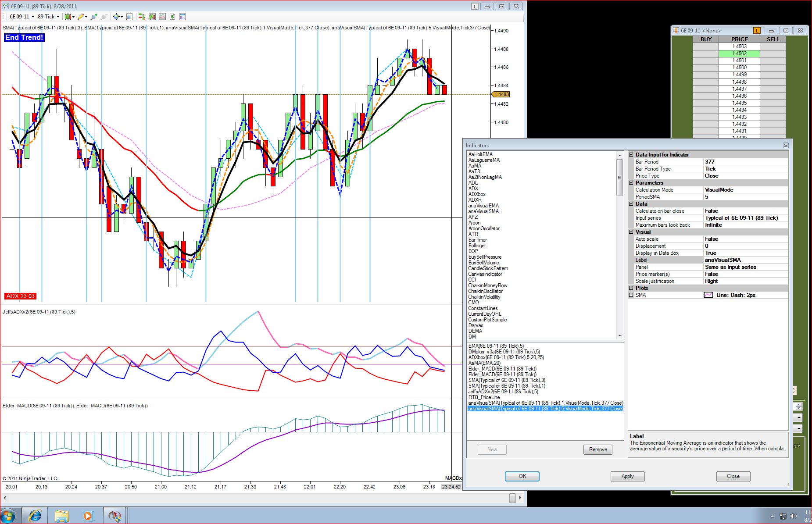Screen dimensions: 812x524
Task: Click the chart horizontal scrollbar thumb
Action: pyautogui.click(x=512, y=498)
